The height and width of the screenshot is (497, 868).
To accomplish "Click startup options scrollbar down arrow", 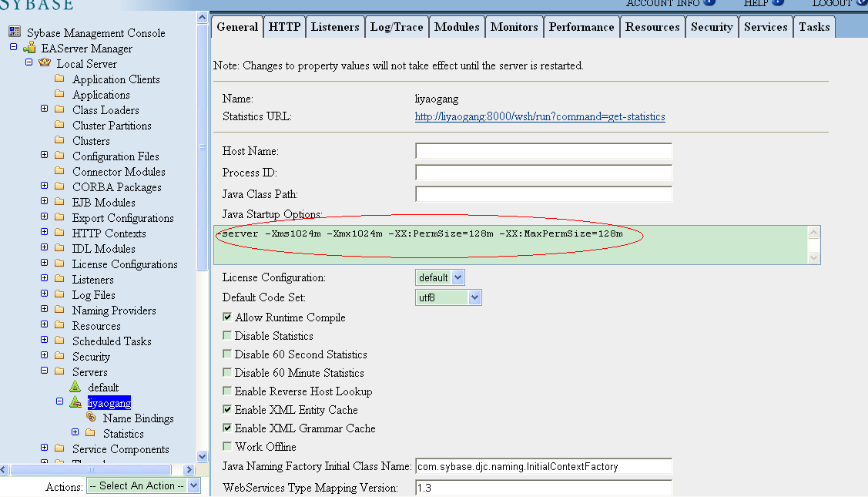I will 813,257.
